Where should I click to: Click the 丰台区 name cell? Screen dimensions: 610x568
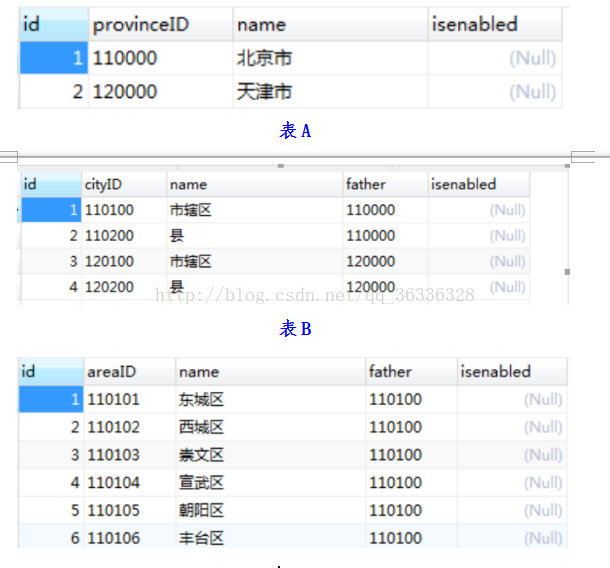tap(271, 537)
